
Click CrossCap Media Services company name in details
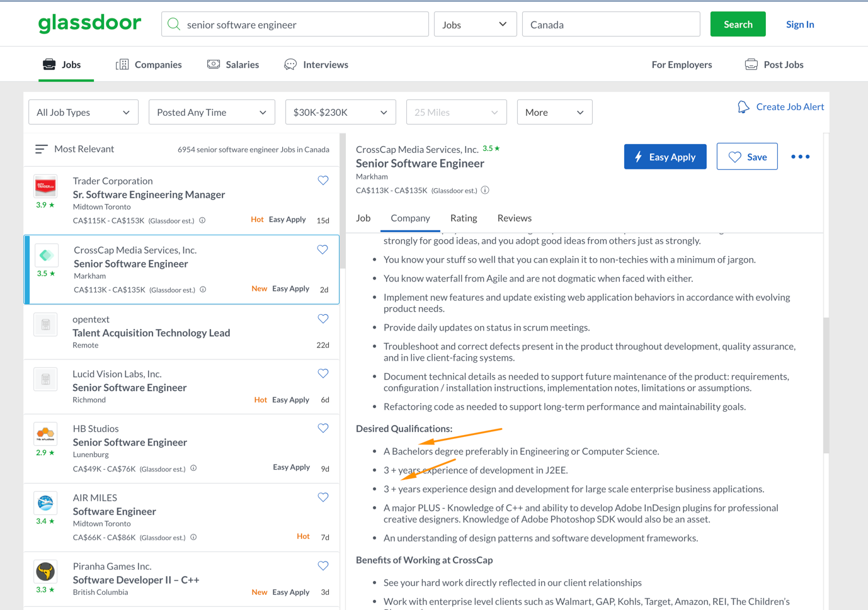click(417, 149)
